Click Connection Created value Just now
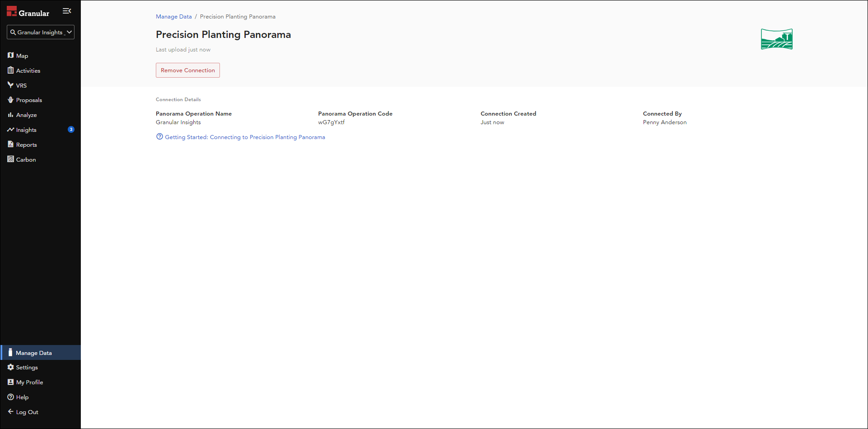This screenshot has height=429, width=868. point(492,122)
